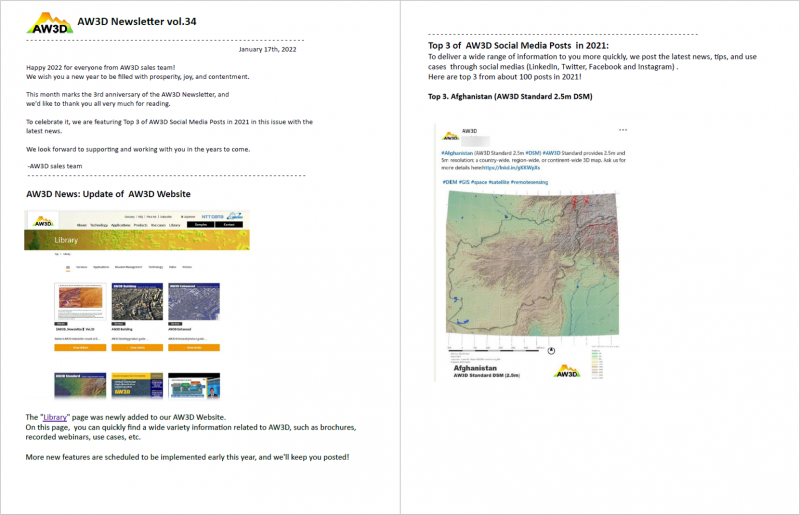The image size is (800, 515).
Task: Click the AW3D logo in the website screenshot header
Action: coord(43,222)
